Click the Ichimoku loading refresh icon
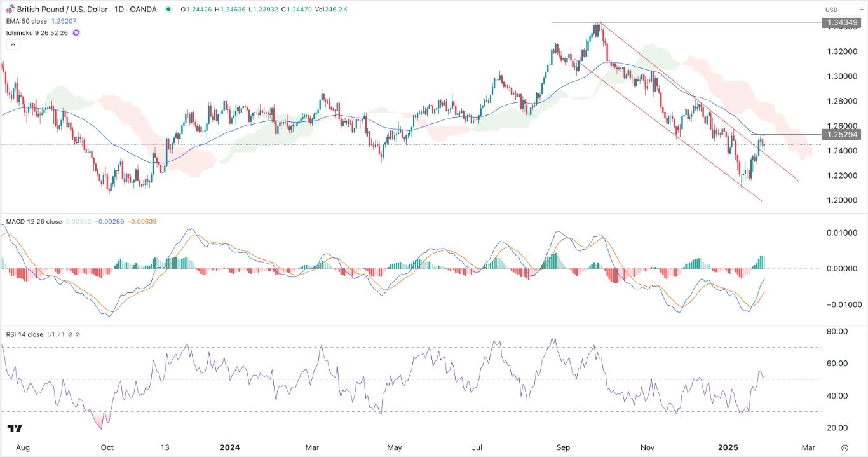 pos(76,32)
